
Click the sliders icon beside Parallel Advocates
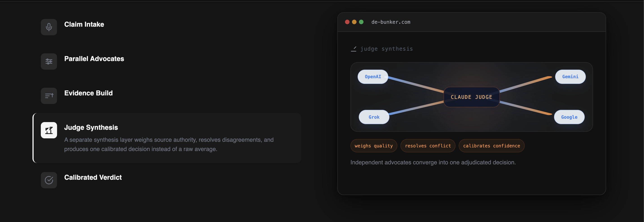49,61
